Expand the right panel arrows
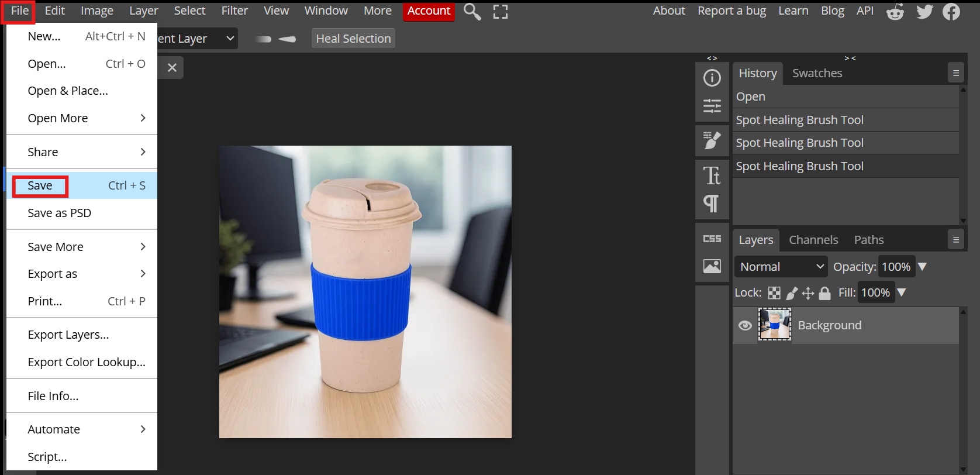 tap(850, 58)
